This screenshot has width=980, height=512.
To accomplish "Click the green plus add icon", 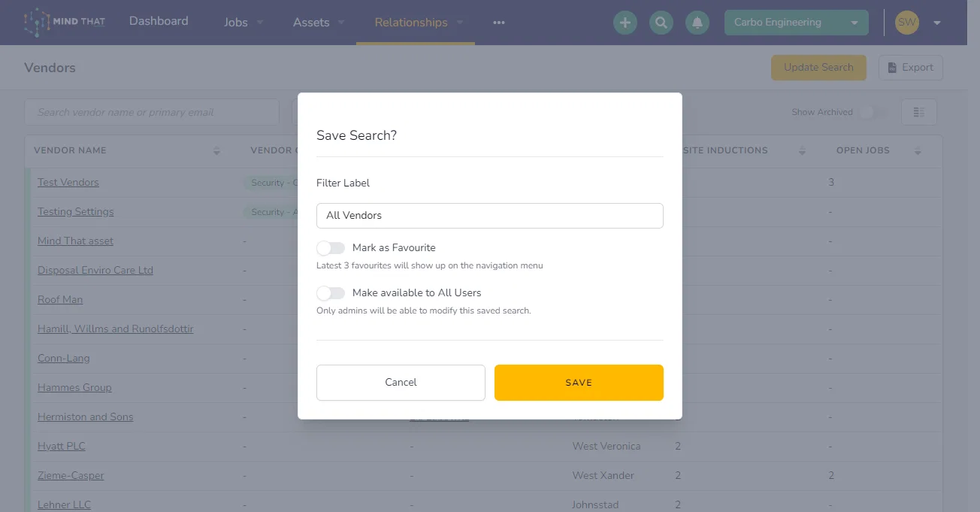I will coord(625,23).
